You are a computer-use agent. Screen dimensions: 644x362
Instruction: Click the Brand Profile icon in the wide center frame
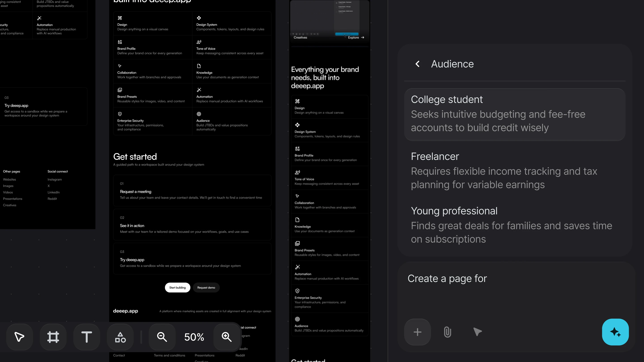120,42
